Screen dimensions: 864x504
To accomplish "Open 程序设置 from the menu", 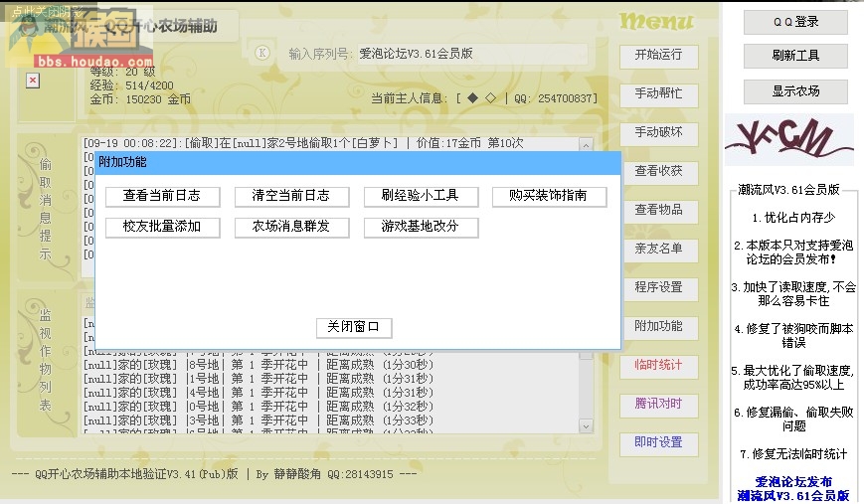I will pos(658,288).
